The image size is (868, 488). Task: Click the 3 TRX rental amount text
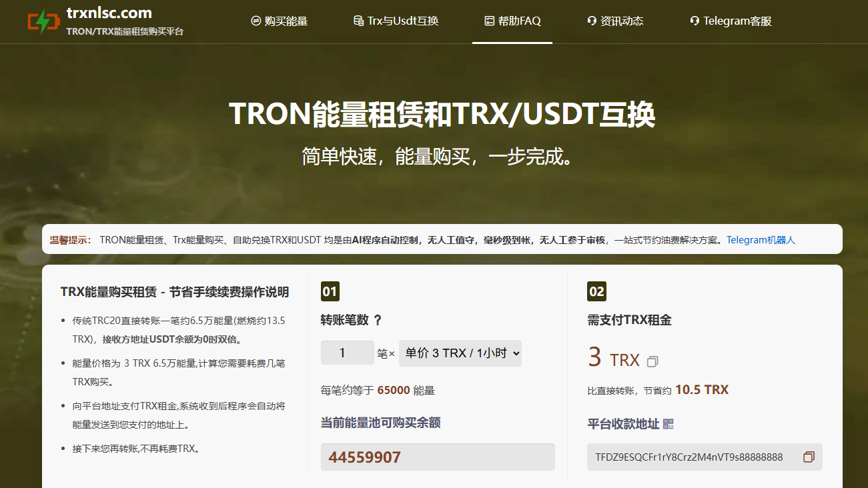(x=614, y=359)
